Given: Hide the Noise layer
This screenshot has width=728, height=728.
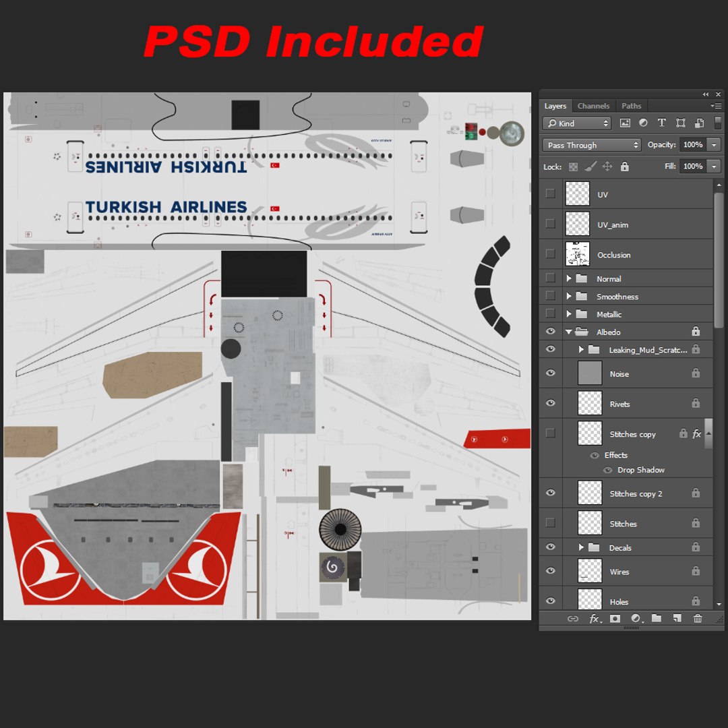Looking at the screenshot, I should coord(550,373).
